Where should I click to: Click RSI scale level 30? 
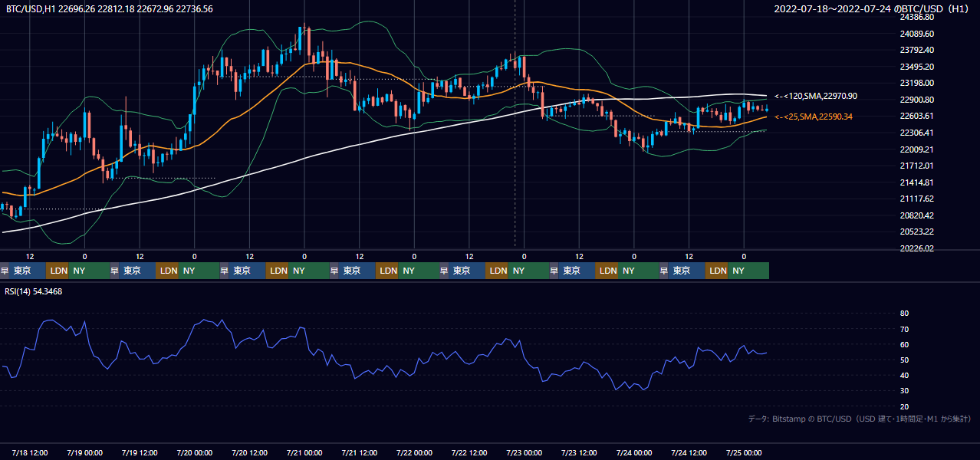point(904,390)
